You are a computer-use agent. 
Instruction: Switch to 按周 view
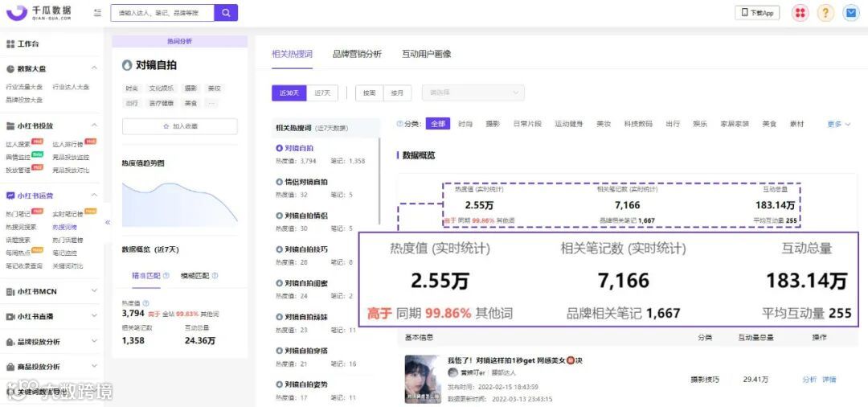[x=369, y=93]
